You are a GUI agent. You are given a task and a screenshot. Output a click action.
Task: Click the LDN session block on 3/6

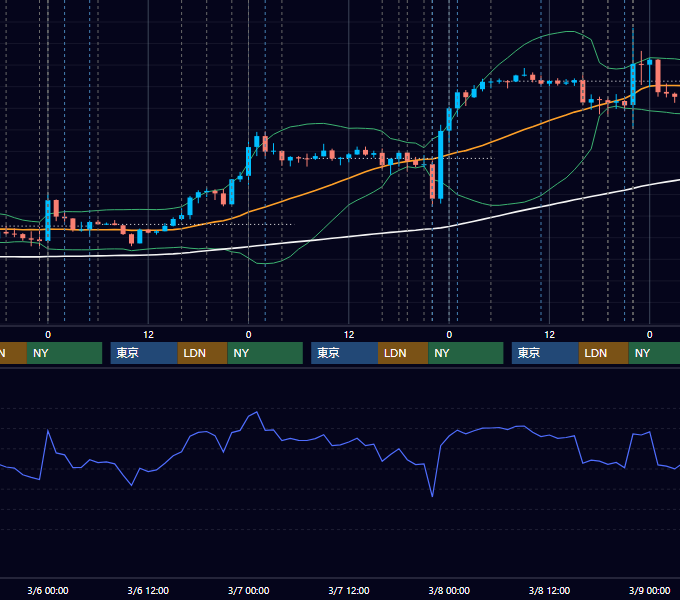[x=203, y=353]
